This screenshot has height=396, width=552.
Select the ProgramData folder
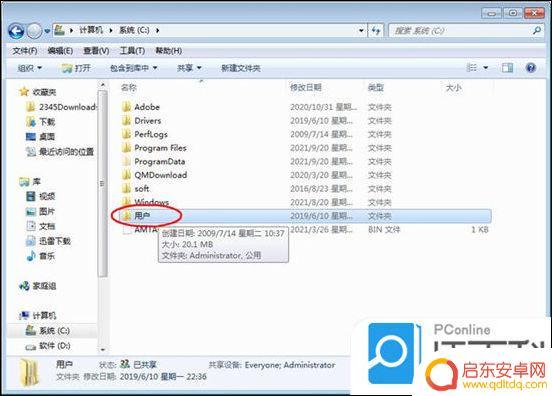coord(160,162)
